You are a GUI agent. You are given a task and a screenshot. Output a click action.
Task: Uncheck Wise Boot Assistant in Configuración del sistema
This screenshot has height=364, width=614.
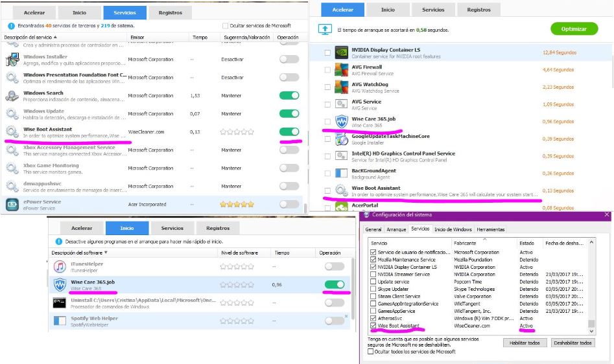click(x=373, y=325)
